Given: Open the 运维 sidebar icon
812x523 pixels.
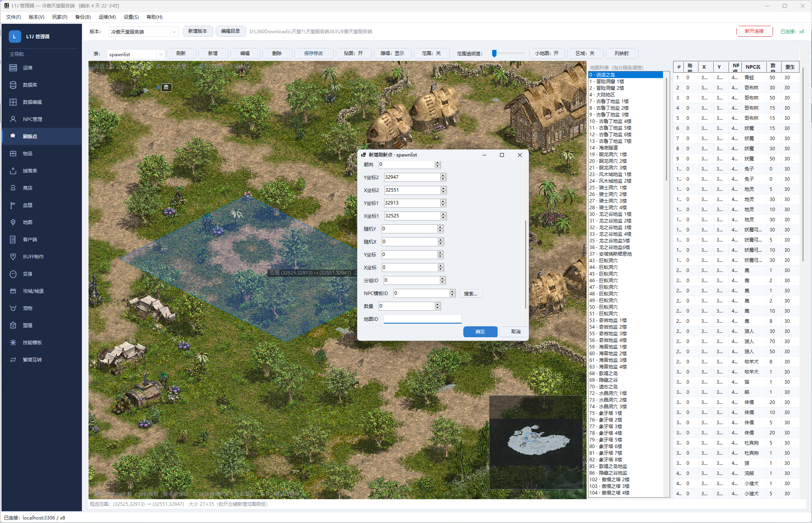Looking at the screenshot, I should [13, 68].
